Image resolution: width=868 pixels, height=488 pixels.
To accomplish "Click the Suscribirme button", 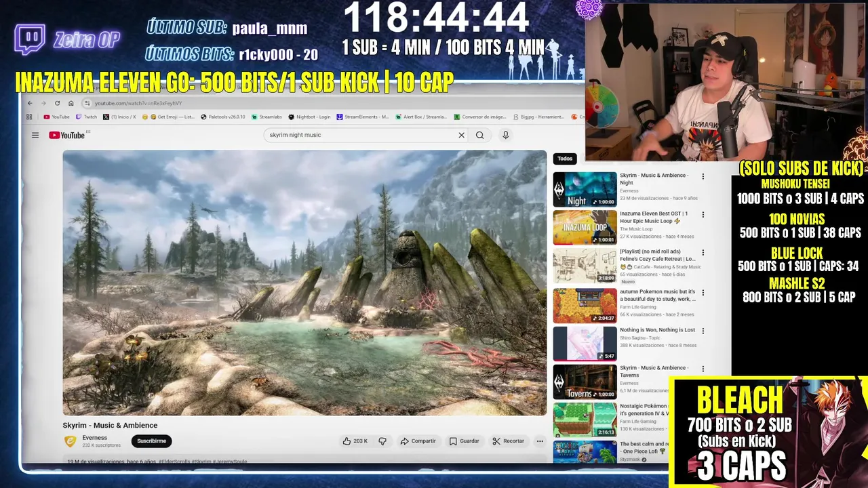I will click(x=151, y=441).
